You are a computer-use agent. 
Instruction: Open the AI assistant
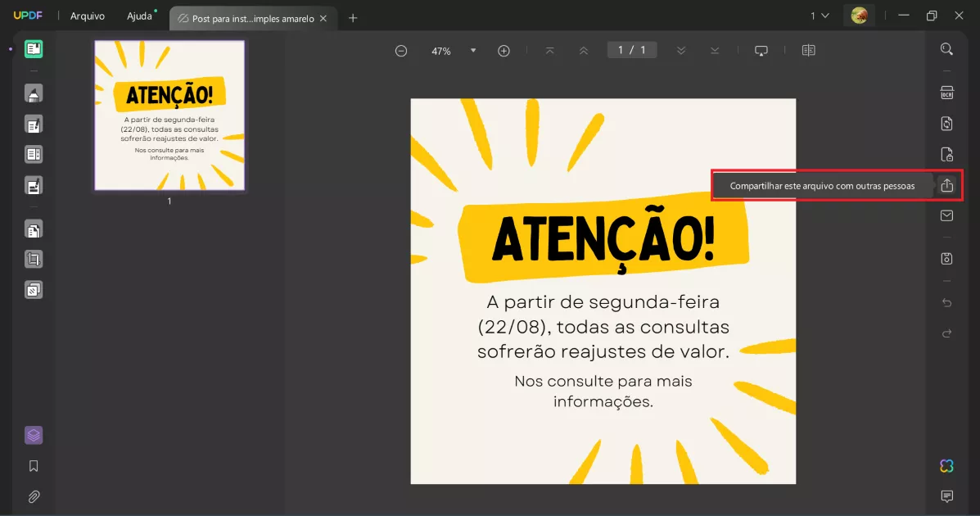946,465
